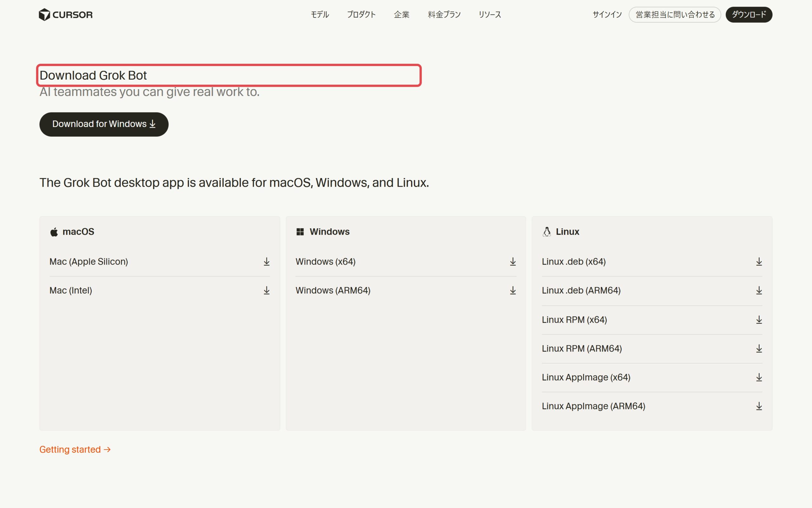Click the download arrow for Mac (Intel)

click(x=266, y=291)
